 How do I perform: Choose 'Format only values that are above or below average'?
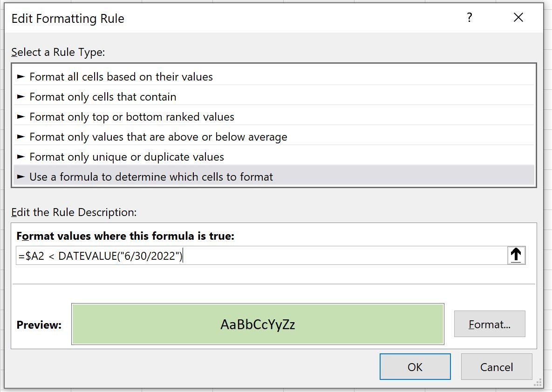click(273, 136)
